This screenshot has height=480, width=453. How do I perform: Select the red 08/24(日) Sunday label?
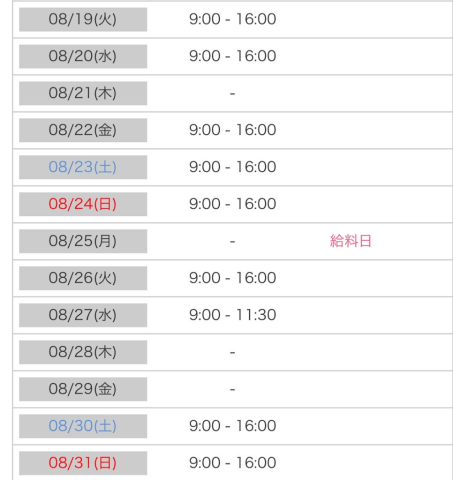pyautogui.click(x=83, y=204)
